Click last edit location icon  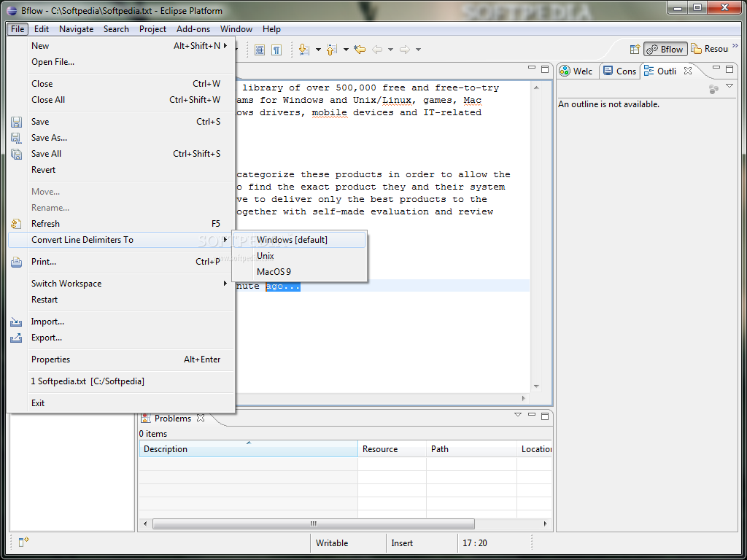[360, 50]
